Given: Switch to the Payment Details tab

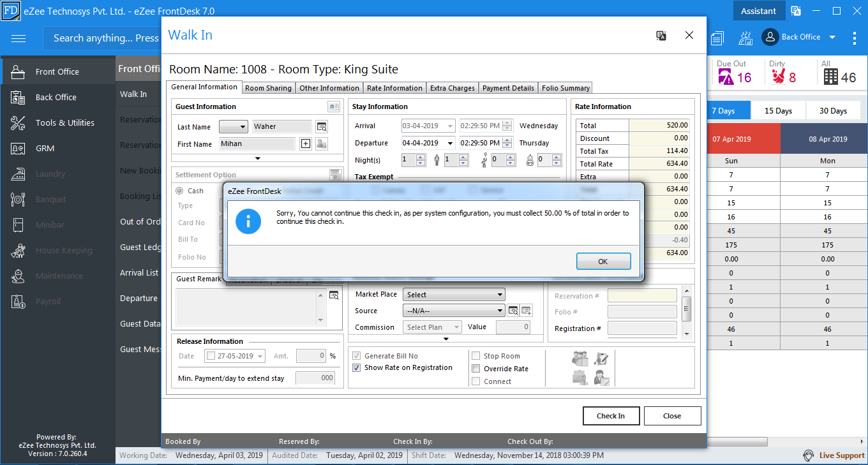Looking at the screenshot, I should pos(509,88).
